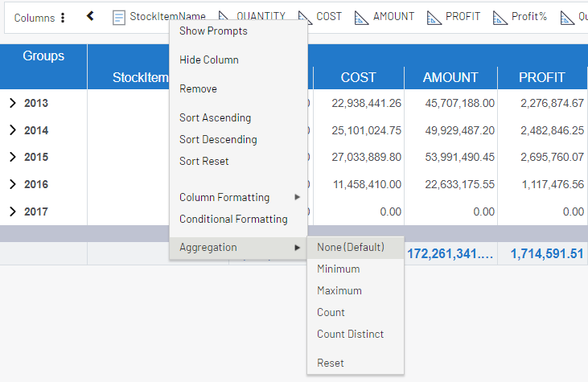The width and height of the screenshot is (588, 382).
Task: Click the Columns three-dot options icon
Action: (x=64, y=18)
